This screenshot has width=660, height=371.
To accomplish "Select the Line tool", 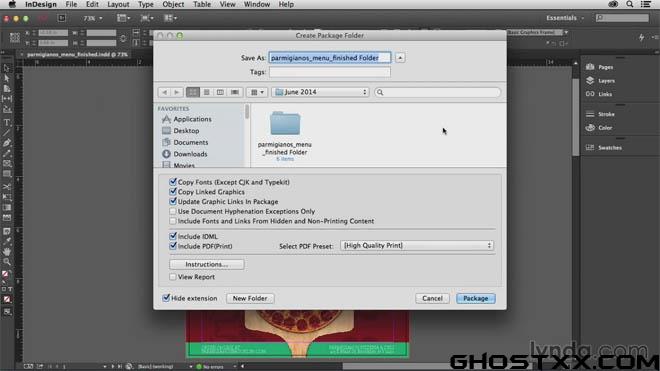I will point(7,133).
